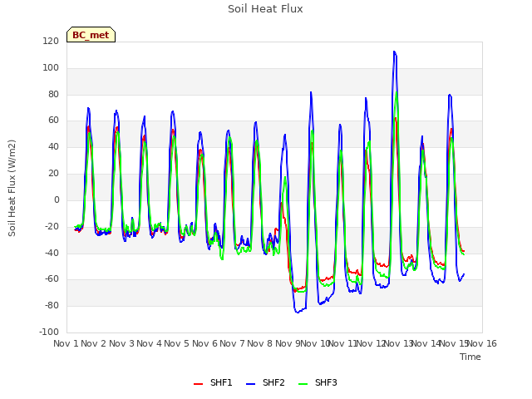Screen dimensions: 532x399
Task: Click the 20 y-axis tick label
Action: (53, 174)
